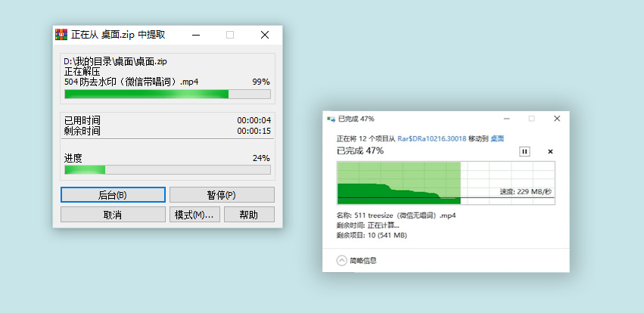Minimize the WinRAR extraction dialog
The width and height of the screenshot is (644, 313).
[196, 36]
